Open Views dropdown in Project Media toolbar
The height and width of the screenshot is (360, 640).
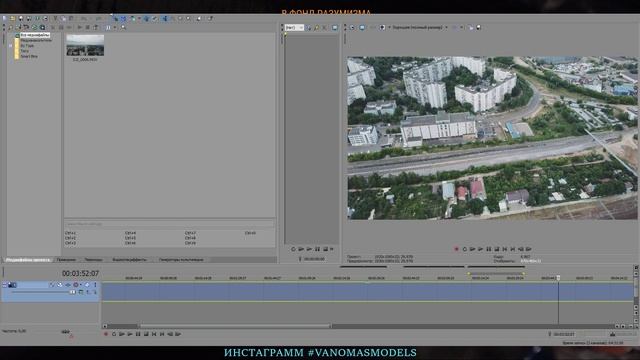coord(114,27)
